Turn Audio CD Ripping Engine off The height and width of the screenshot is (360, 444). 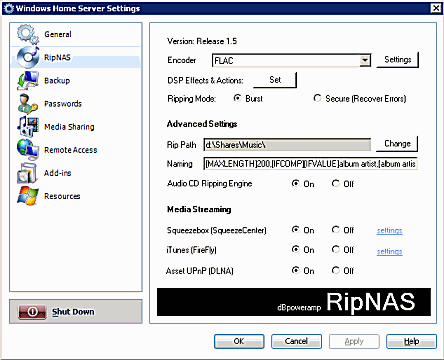tap(335, 183)
